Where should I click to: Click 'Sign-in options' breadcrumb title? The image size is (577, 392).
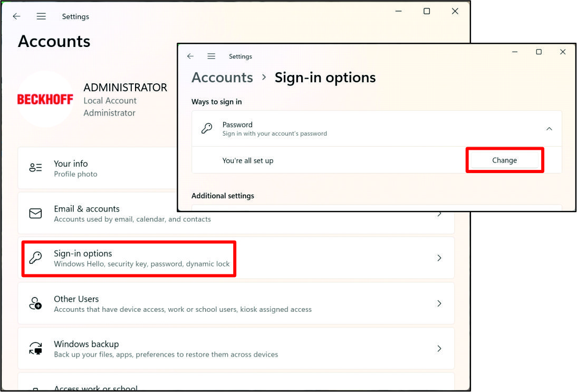coord(325,78)
